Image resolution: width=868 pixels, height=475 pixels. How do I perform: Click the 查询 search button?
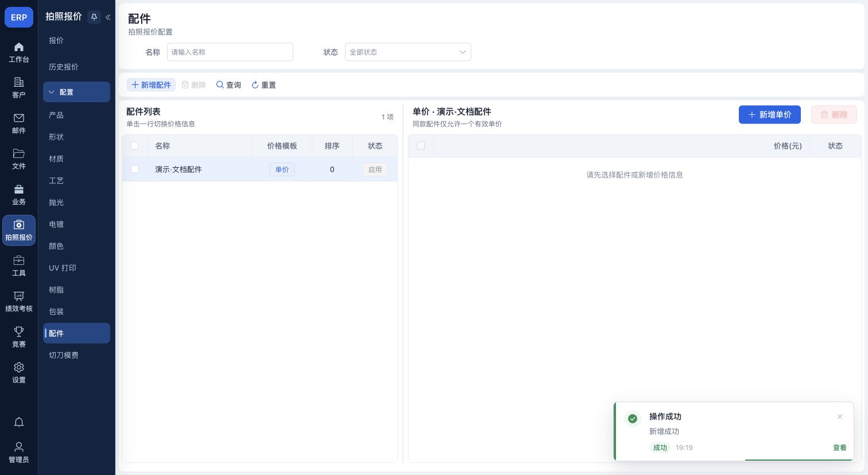(x=228, y=85)
